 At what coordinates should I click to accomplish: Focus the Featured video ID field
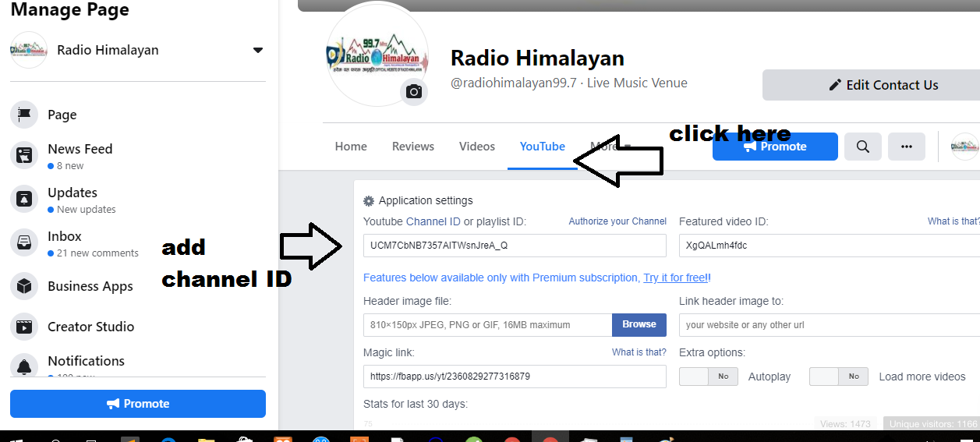tap(830, 246)
